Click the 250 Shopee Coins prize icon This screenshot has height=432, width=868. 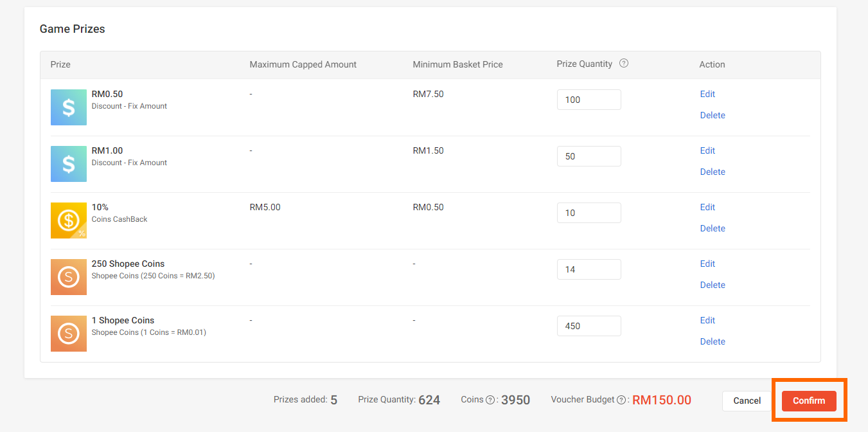pos(68,277)
